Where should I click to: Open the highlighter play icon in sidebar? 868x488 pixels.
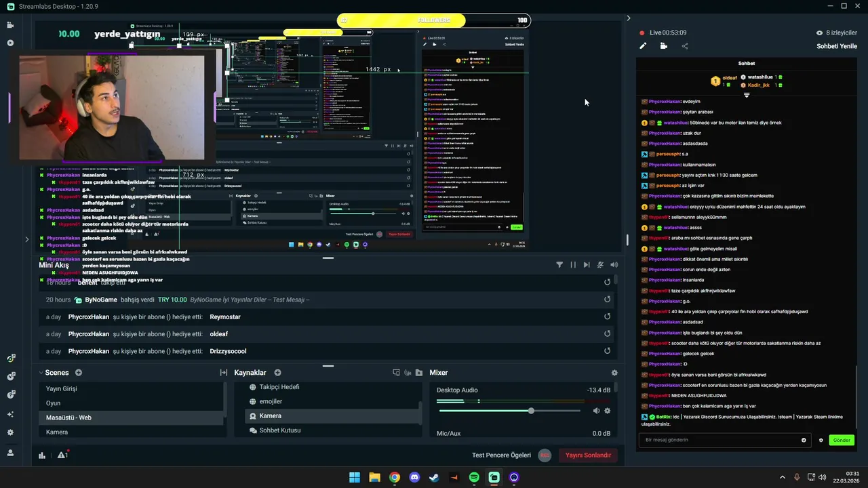point(10,43)
